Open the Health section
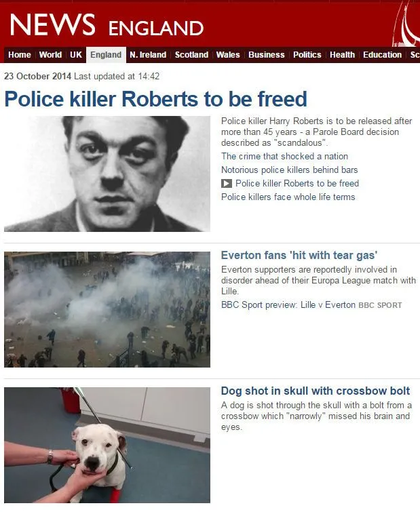The width and height of the screenshot is (420, 512). [x=342, y=55]
